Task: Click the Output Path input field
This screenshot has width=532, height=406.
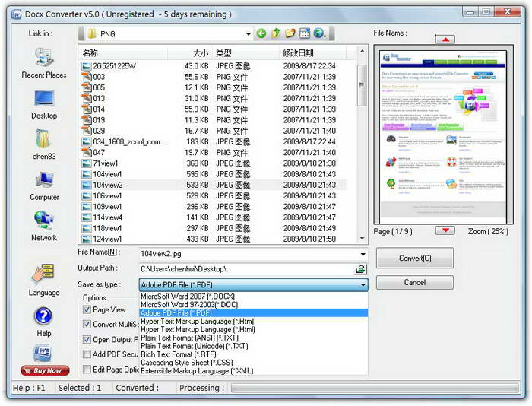Action: (247, 270)
